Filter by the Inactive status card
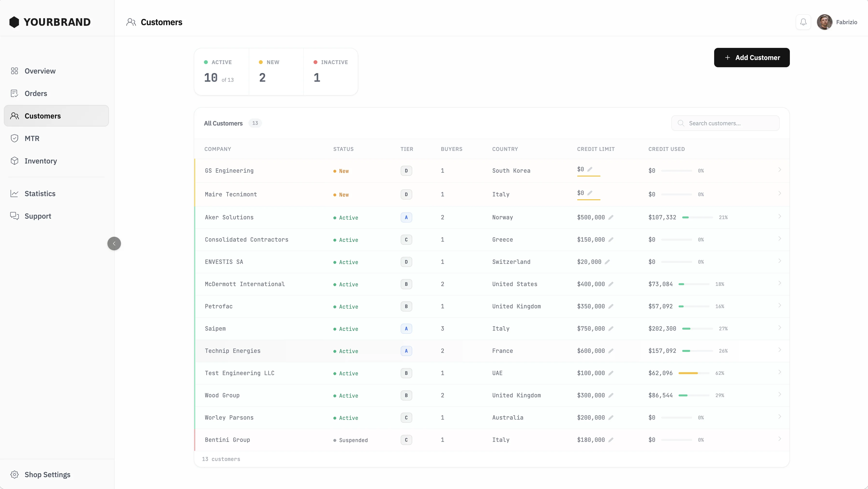The image size is (868, 489). point(330,71)
